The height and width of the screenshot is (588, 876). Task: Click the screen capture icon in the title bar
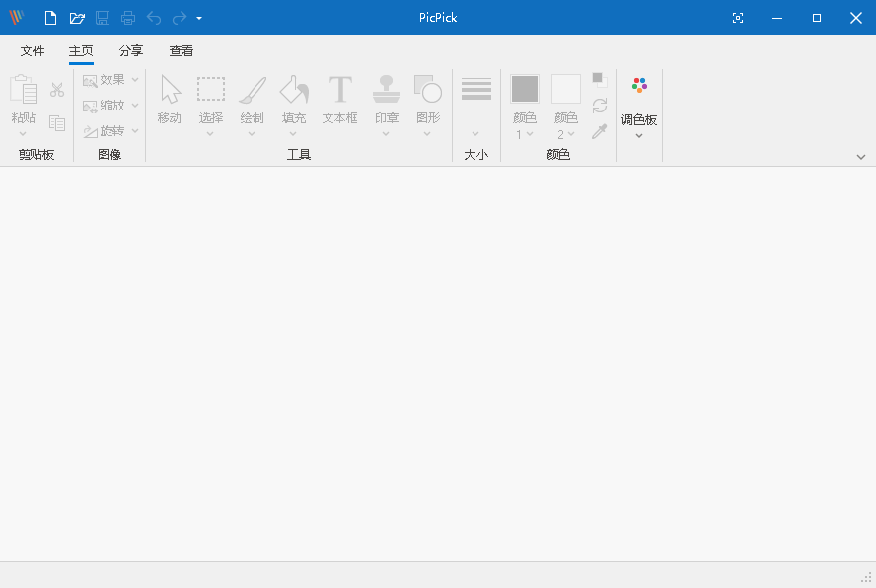click(x=738, y=17)
